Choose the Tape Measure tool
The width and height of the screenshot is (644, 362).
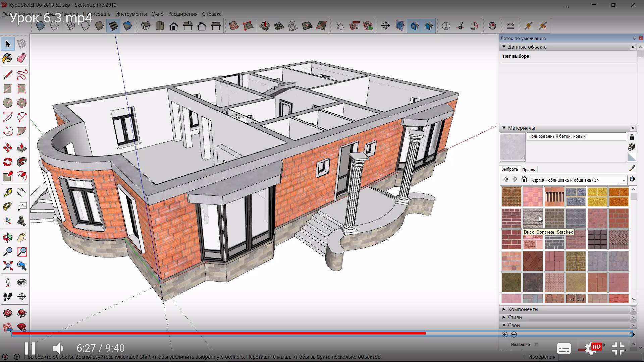7,192
